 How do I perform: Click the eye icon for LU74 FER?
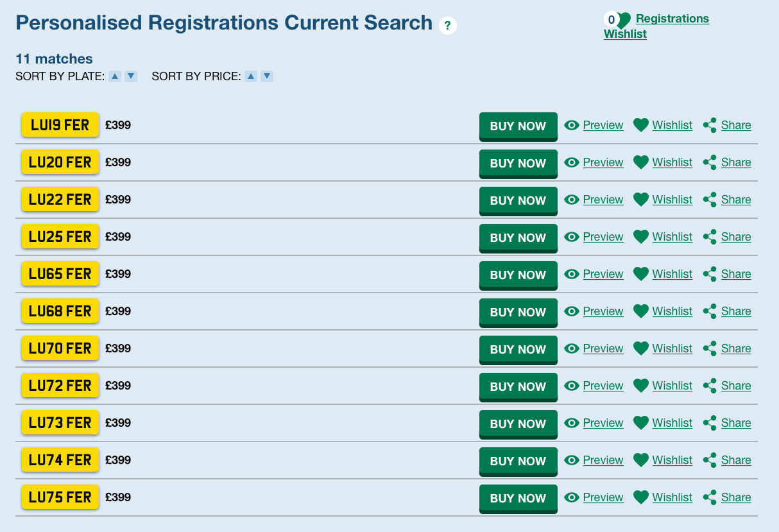click(572, 460)
